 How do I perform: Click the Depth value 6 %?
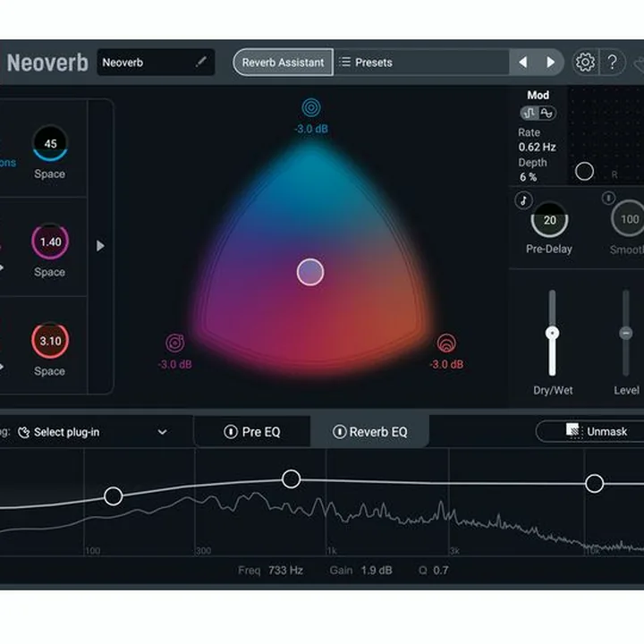point(529,177)
